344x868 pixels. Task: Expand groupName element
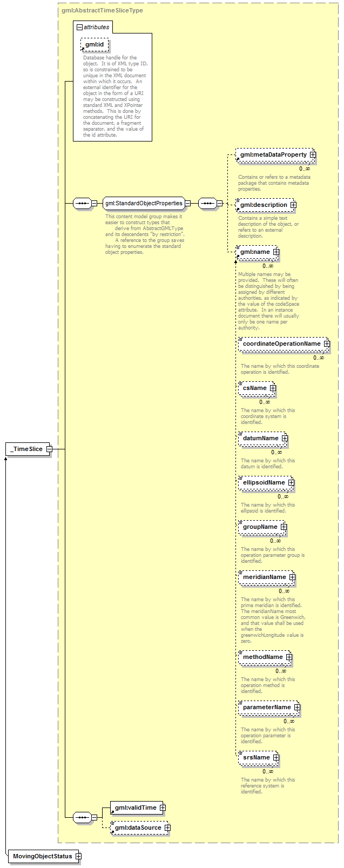(x=284, y=527)
